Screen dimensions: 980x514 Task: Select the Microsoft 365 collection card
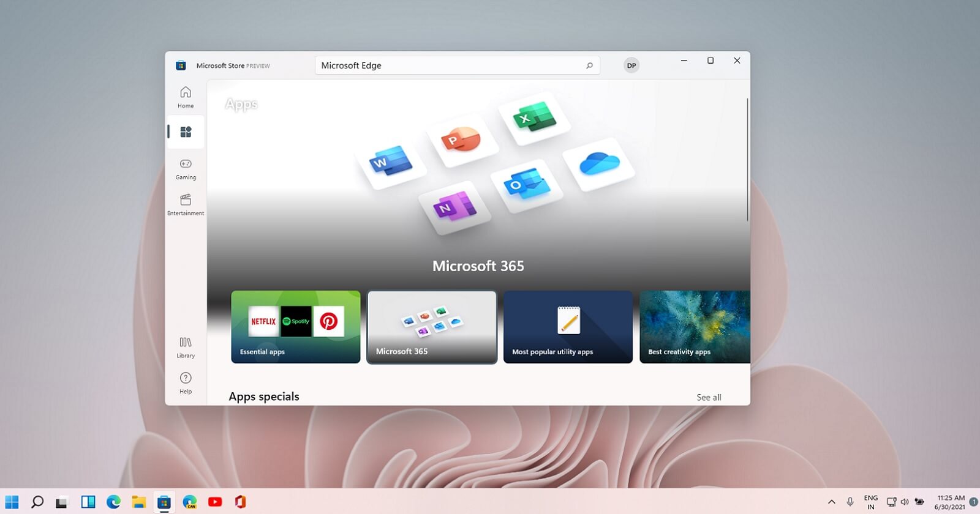pos(432,327)
